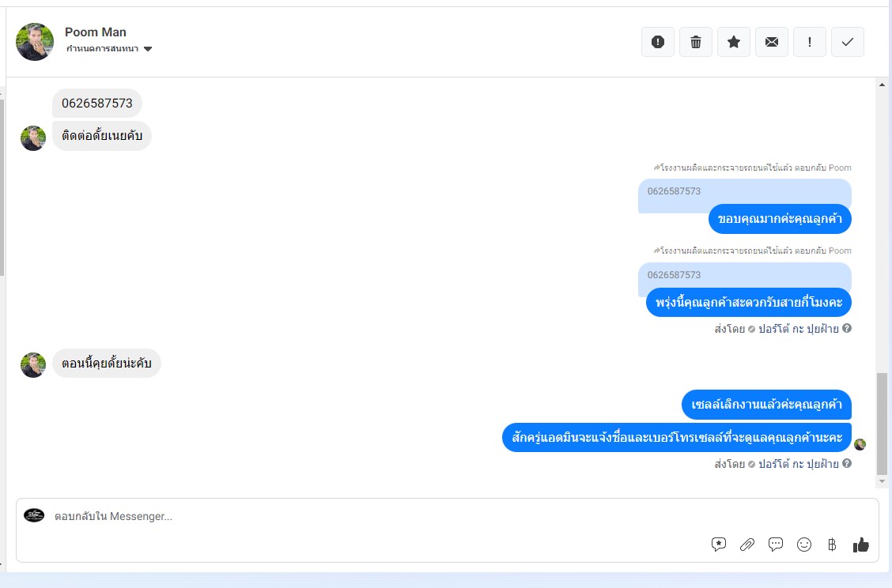Click the help icon beside the last sender name
892x588 pixels.
pos(847,463)
